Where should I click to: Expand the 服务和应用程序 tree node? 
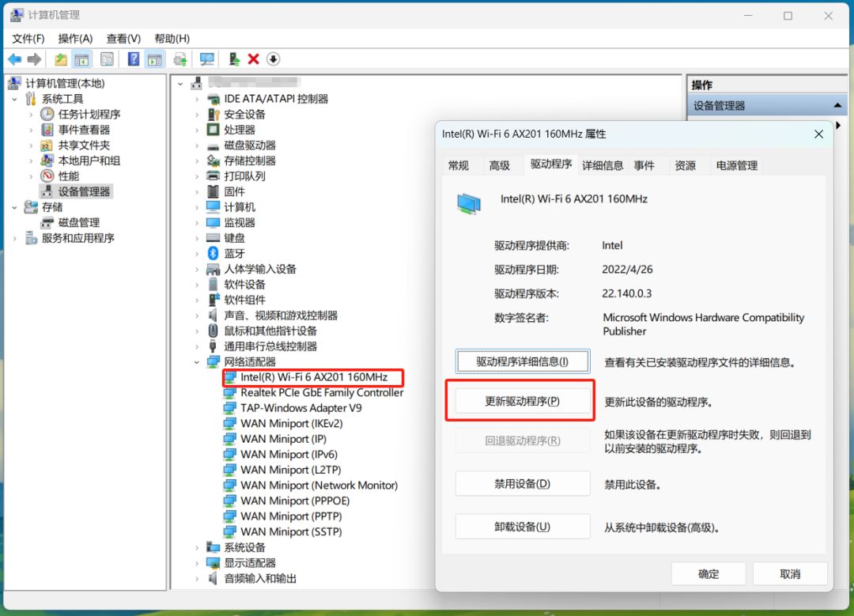point(15,238)
